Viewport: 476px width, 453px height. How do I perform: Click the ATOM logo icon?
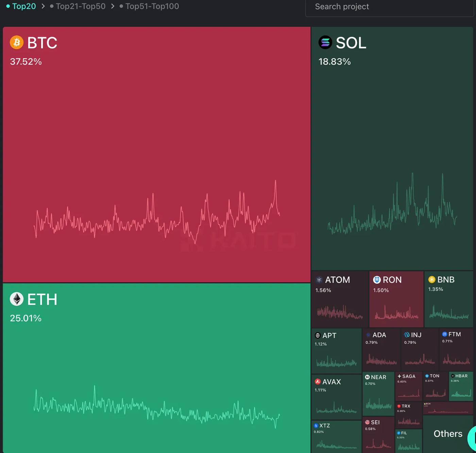(319, 280)
